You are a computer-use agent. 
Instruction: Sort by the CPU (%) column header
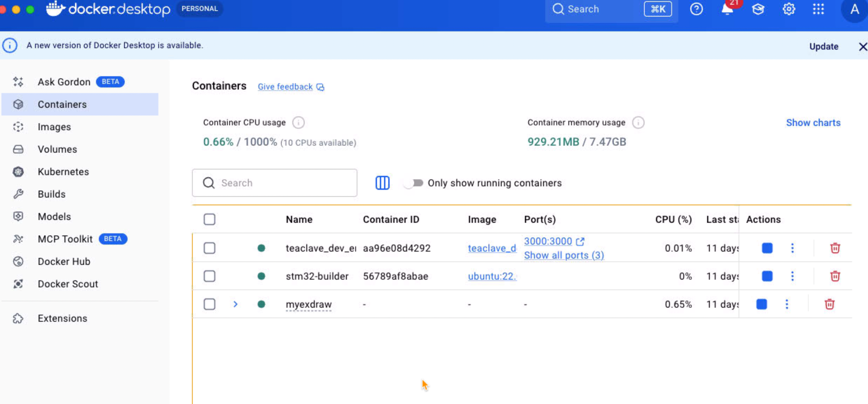pos(673,219)
